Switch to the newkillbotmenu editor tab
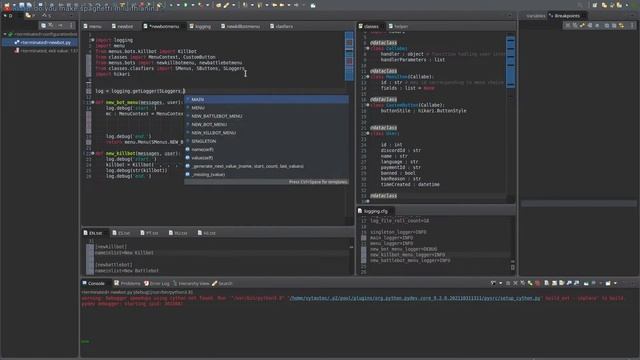 pos(240,26)
